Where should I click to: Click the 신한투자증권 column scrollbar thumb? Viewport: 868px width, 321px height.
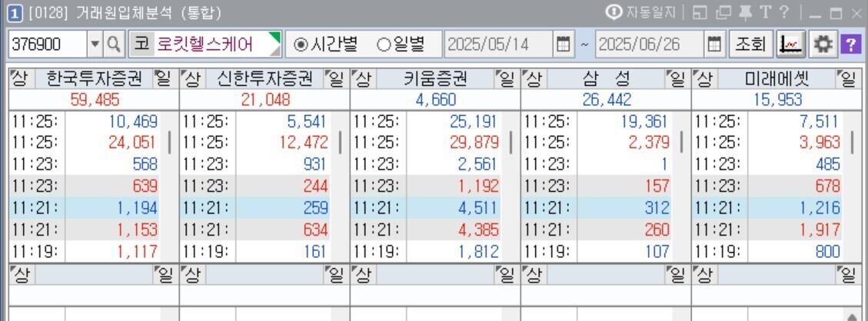pos(340,142)
